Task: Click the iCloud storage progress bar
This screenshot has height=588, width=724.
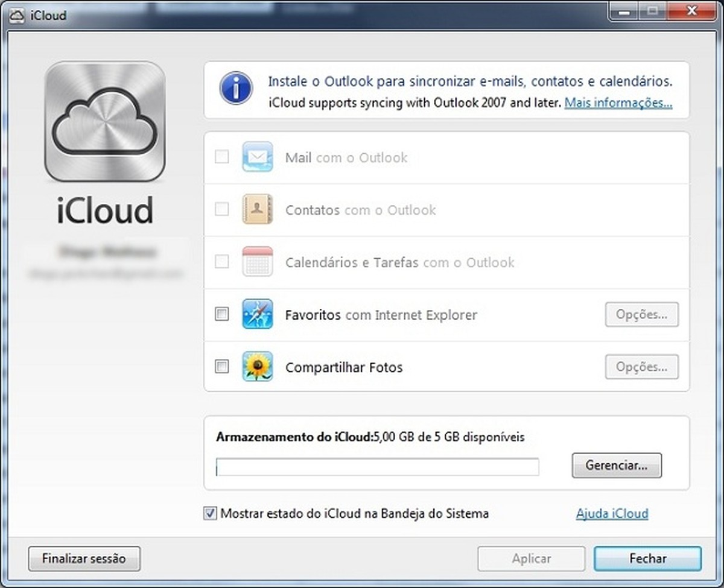Action: (378, 467)
